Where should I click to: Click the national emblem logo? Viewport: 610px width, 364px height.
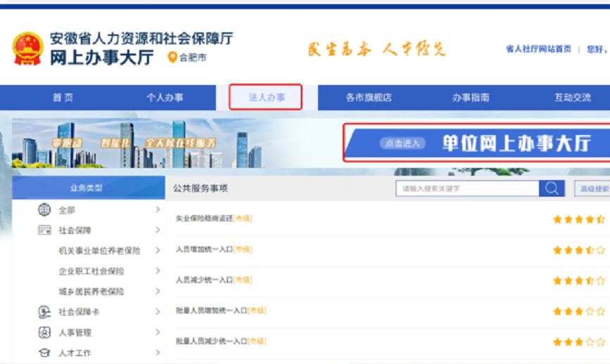click(x=27, y=48)
